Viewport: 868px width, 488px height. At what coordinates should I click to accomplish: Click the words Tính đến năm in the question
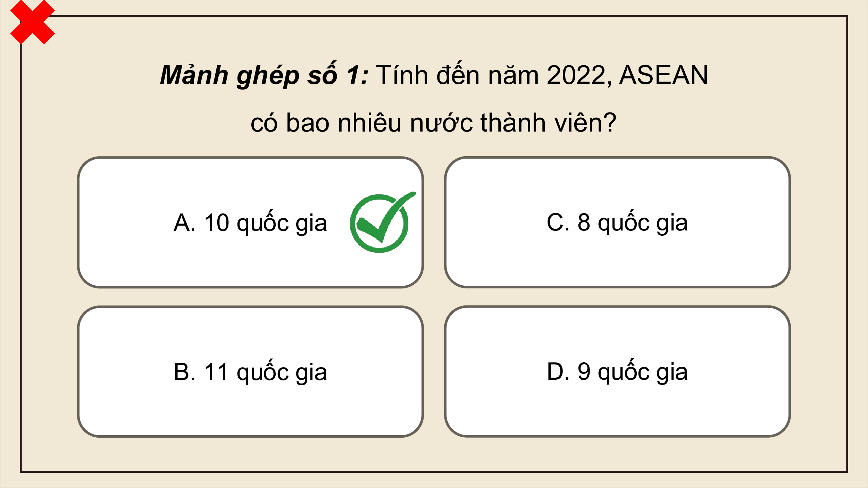point(457,74)
